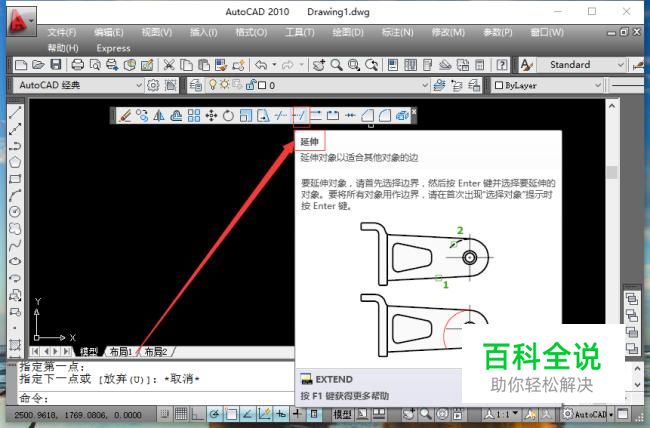The image size is (650, 428).
Task: Close the floating Modify toolbar
Action: click(414, 111)
